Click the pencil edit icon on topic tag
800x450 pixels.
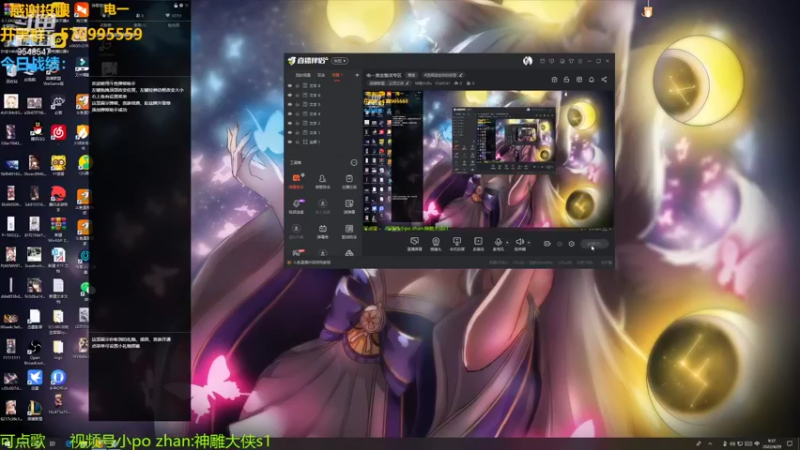click(x=461, y=75)
